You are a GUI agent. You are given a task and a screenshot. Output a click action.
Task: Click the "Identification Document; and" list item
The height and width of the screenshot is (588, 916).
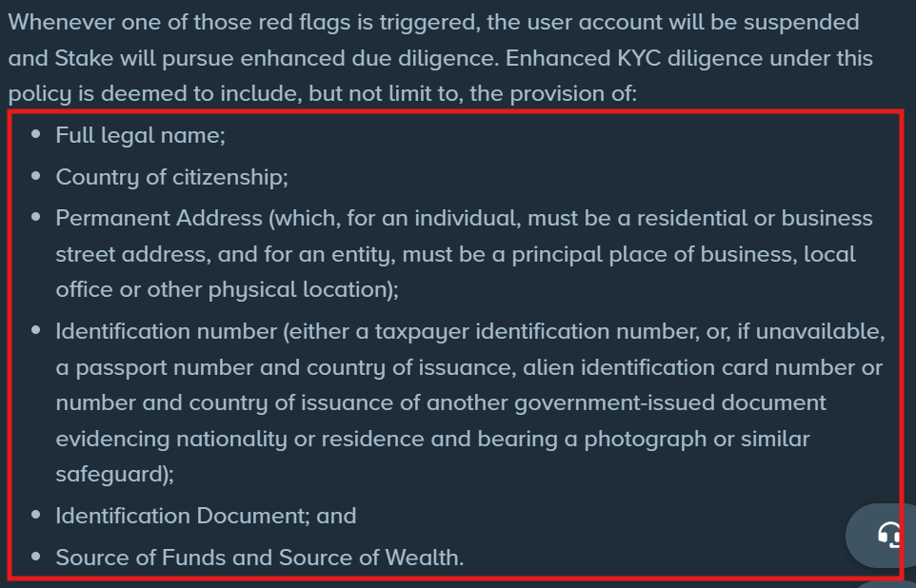point(206,516)
